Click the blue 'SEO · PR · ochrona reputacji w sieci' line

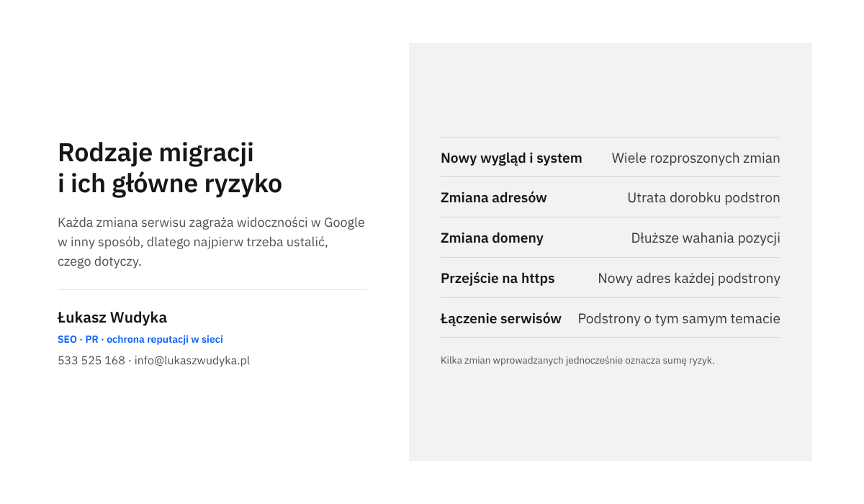pos(140,339)
